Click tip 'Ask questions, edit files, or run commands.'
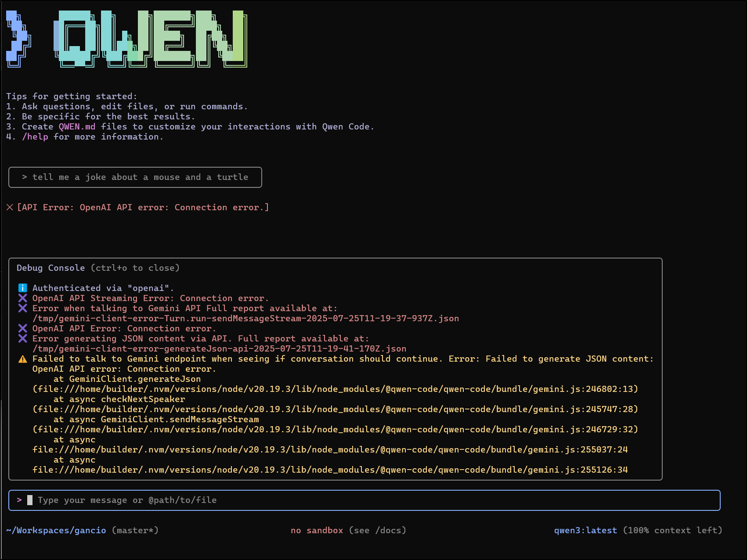 click(x=135, y=106)
